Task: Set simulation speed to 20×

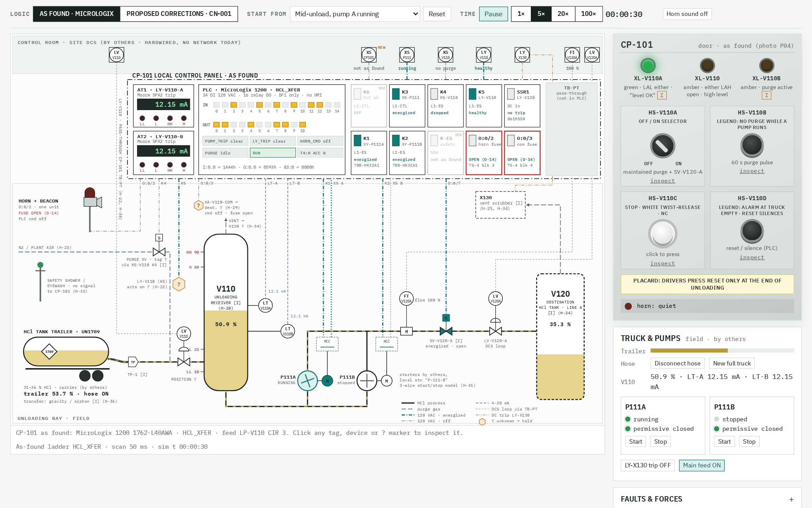Action: tap(563, 14)
